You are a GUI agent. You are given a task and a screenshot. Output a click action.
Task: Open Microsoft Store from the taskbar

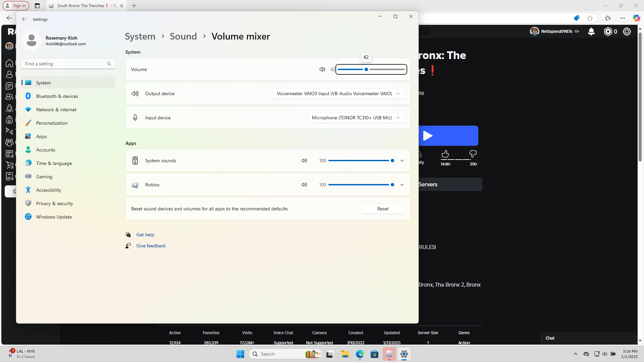[x=374, y=354]
